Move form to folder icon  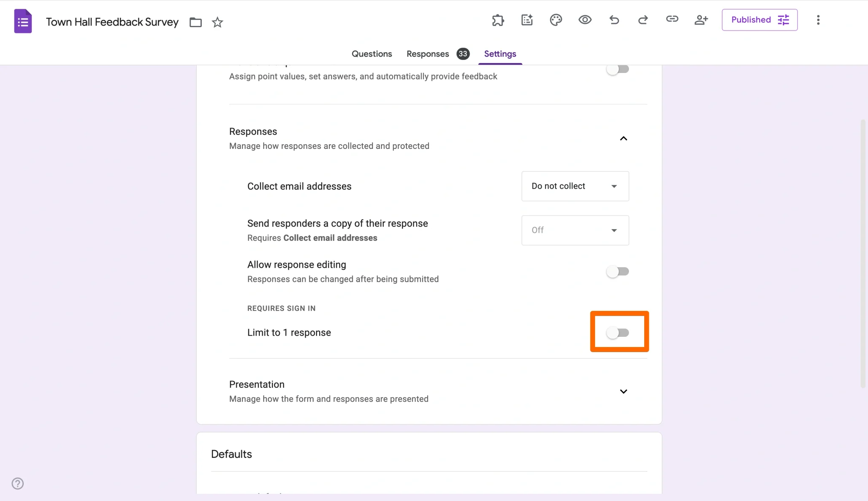coord(195,22)
